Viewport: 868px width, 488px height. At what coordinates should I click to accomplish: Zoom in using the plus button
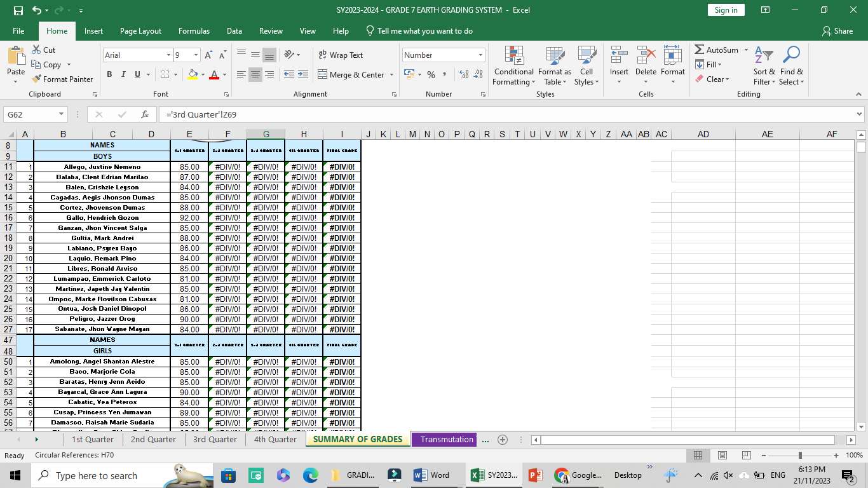(x=836, y=456)
